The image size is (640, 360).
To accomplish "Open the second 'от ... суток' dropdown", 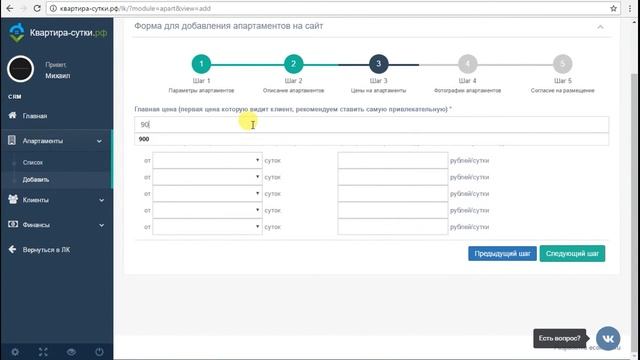I will 207,177.
